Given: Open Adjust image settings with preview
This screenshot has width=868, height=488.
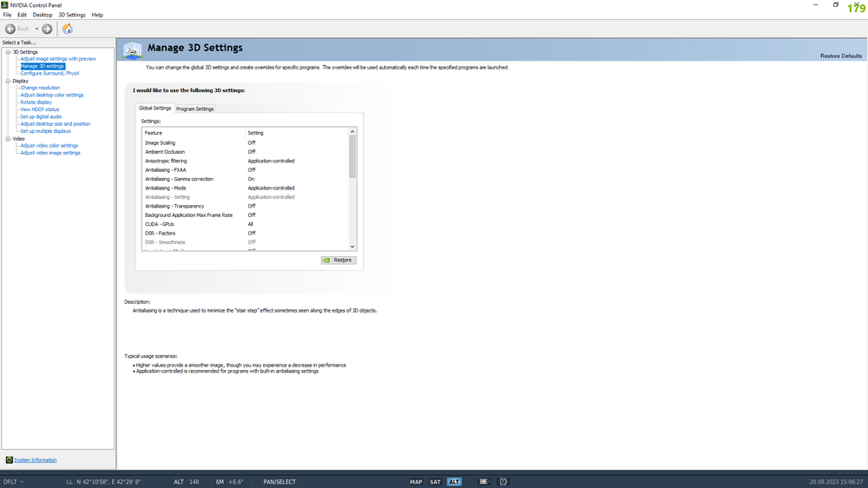Looking at the screenshot, I should (58, 59).
